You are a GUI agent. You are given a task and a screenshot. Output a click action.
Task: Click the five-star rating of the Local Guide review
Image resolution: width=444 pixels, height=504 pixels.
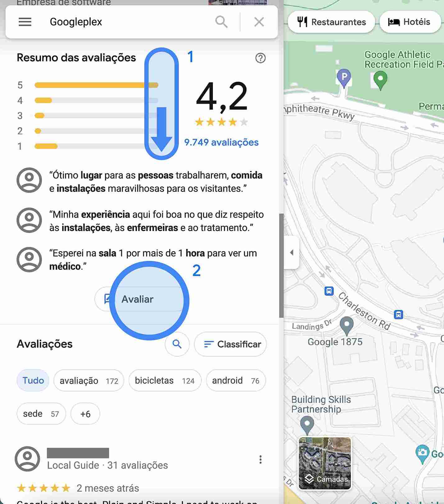click(43, 488)
